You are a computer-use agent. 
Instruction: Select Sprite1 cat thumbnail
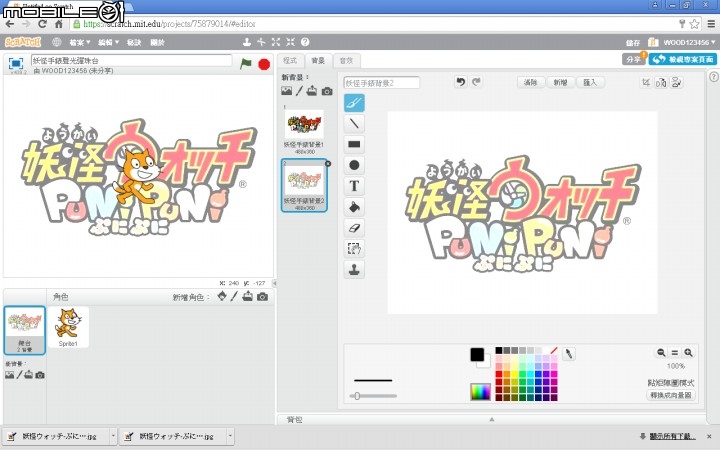point(68,327)
